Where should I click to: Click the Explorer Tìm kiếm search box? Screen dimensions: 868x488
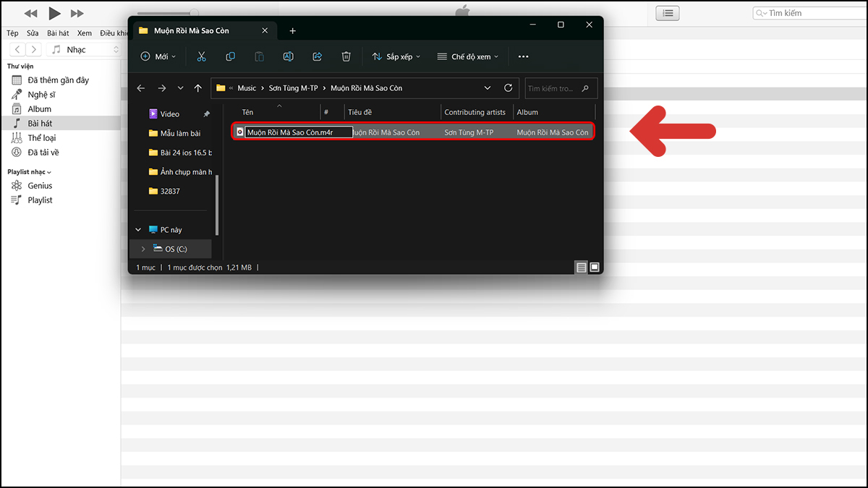click(561, 88)
